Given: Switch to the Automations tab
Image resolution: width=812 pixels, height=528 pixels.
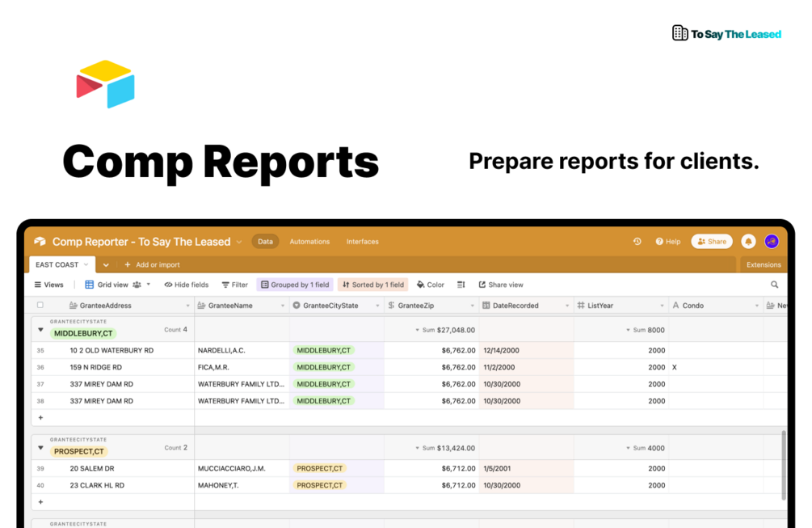Looking at the screenshot, I should click(x=309, y=242).
